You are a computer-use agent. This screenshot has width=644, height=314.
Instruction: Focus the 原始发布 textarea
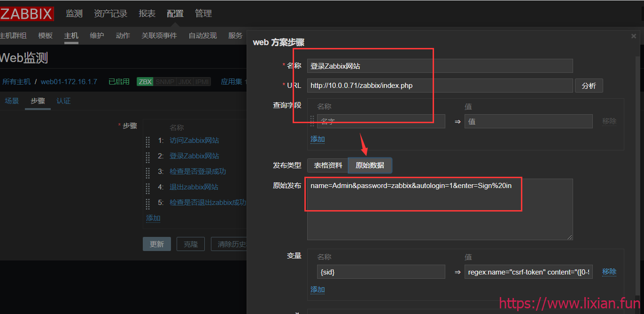[x=440, y=209]
